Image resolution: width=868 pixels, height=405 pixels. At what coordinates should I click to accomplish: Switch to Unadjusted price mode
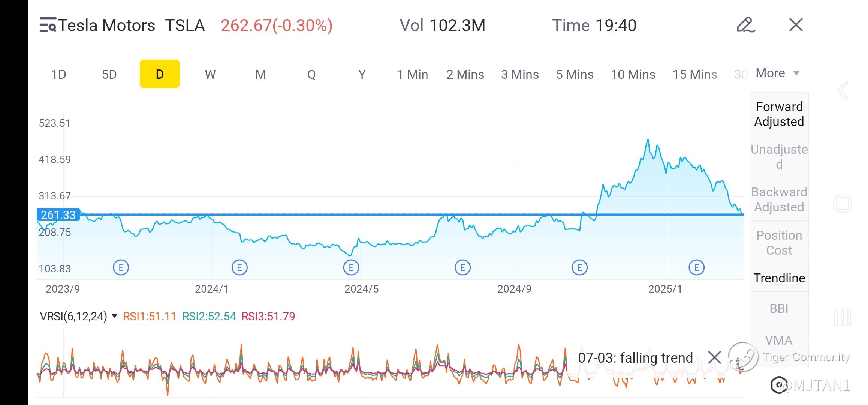pos(779,157)
